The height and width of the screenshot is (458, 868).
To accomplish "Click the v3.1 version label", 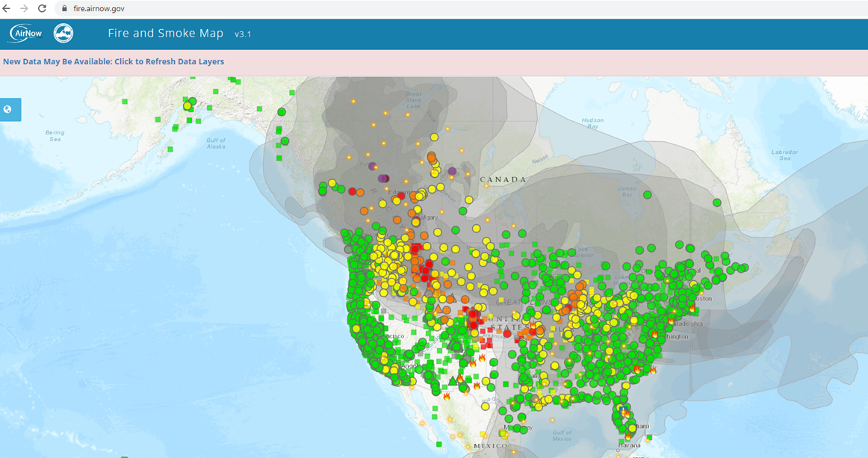I will pos(244,34).
